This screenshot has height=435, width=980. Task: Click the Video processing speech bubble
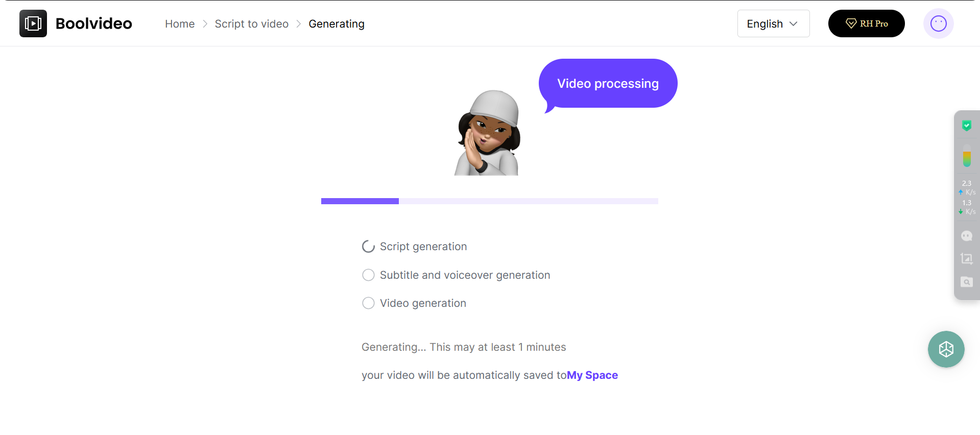click(x=608, y=83)
